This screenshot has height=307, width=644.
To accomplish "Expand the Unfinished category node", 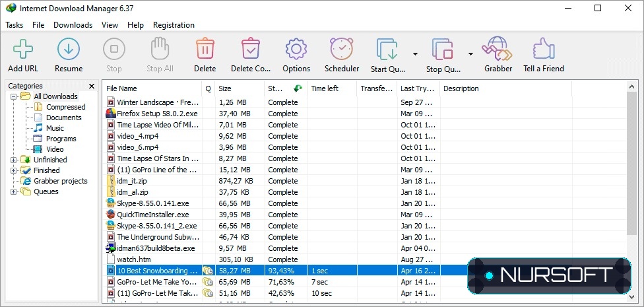I will click(14, 160).
